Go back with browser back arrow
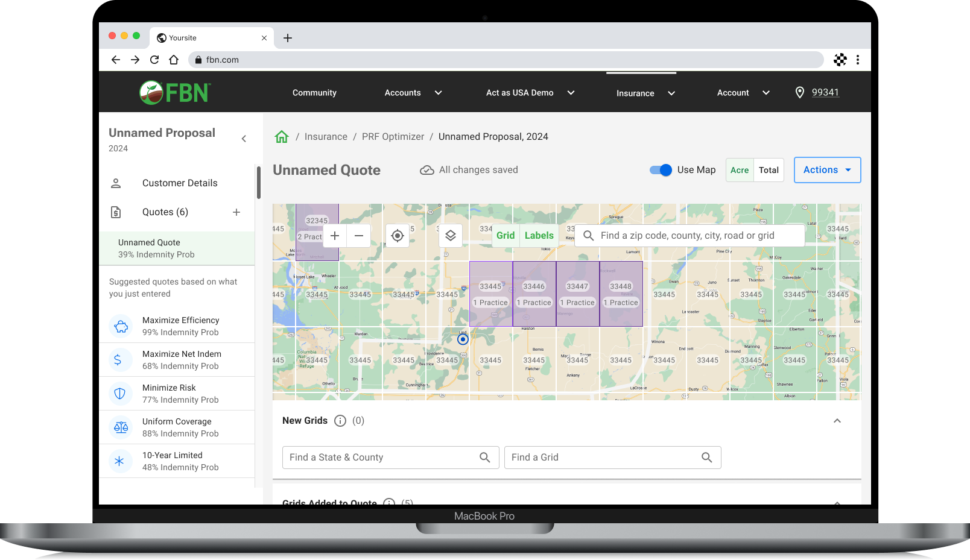This screenshot has height=560, width=970. point(116,60)
